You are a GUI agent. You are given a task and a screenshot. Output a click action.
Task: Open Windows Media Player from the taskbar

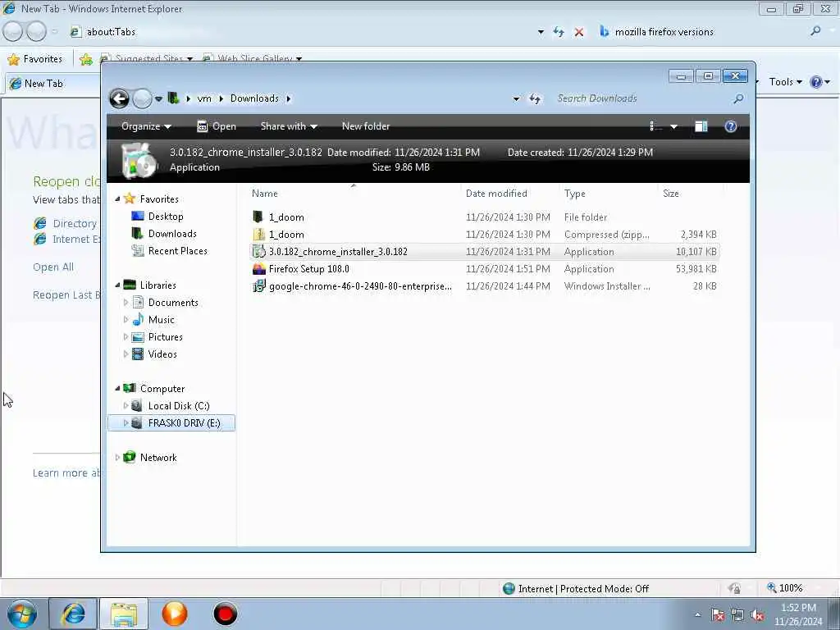[175, 614]
